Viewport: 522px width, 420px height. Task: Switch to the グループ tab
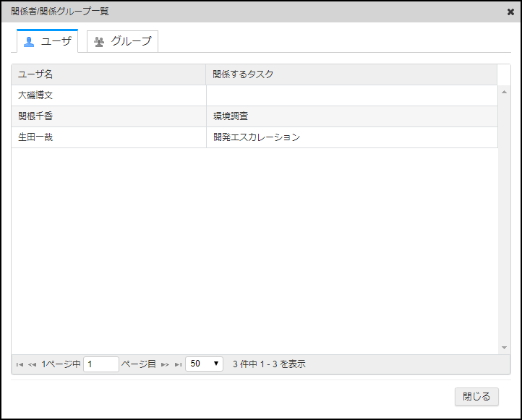click(122, 42)
